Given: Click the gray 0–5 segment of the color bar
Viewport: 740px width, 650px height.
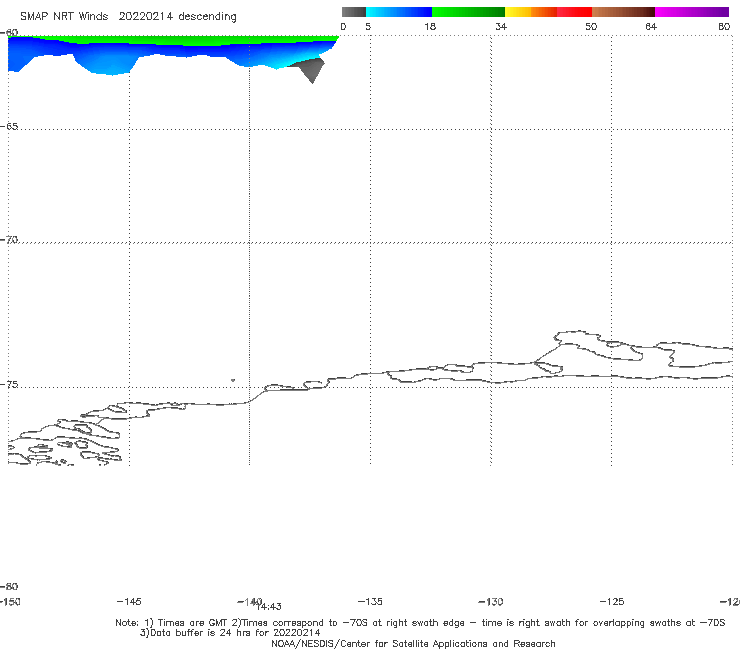Looking at the screenshot, I should (354, 12).
